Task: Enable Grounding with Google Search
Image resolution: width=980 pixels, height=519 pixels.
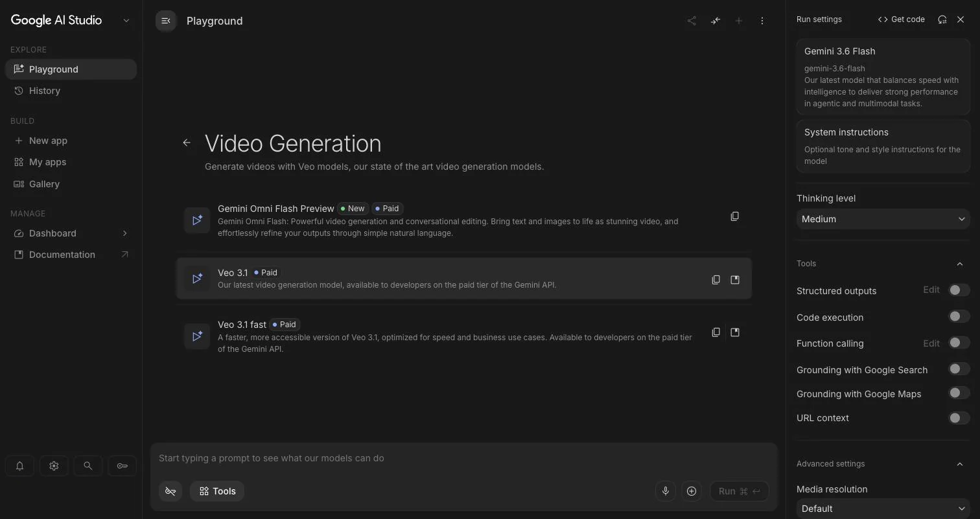Action: click(959, 369)
